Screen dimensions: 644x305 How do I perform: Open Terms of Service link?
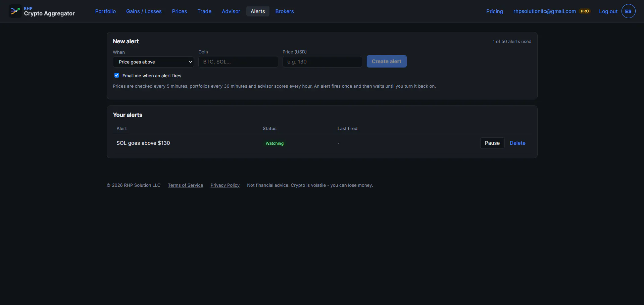[186, 185]
